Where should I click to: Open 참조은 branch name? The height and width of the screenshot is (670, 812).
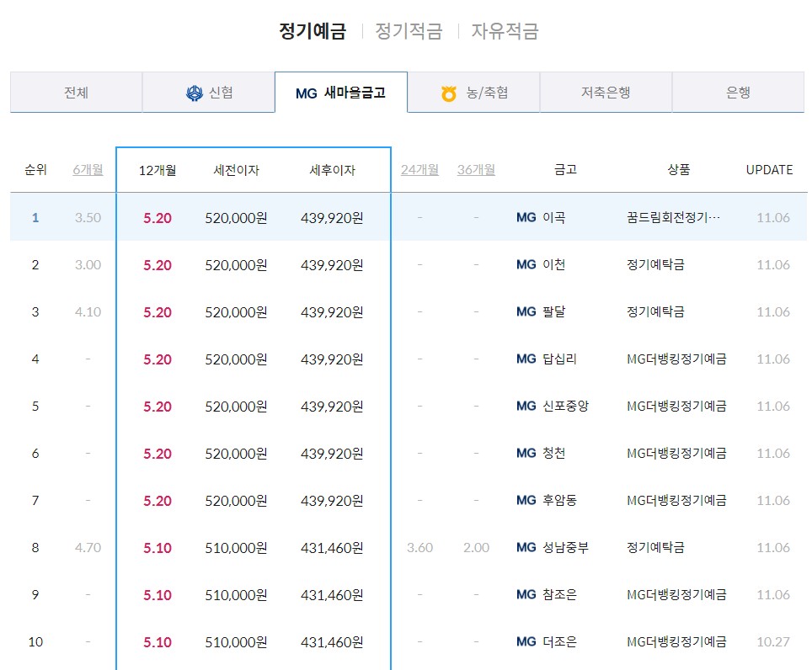(559, 594)
